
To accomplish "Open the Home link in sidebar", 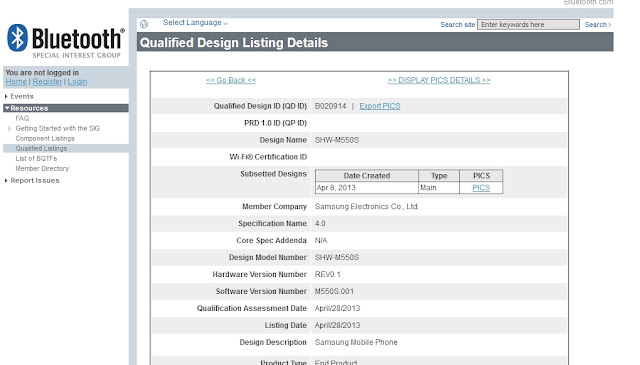I will click(16, 82).
